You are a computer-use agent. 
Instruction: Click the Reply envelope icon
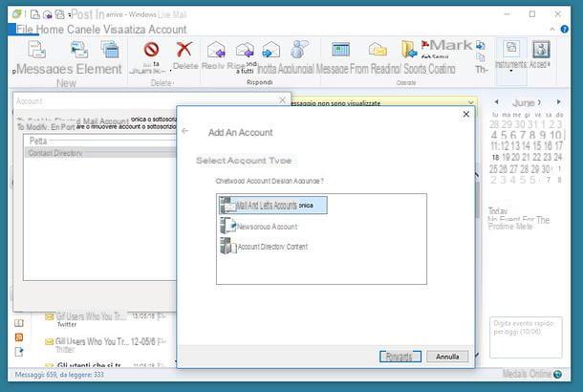[x=216, y=50]
